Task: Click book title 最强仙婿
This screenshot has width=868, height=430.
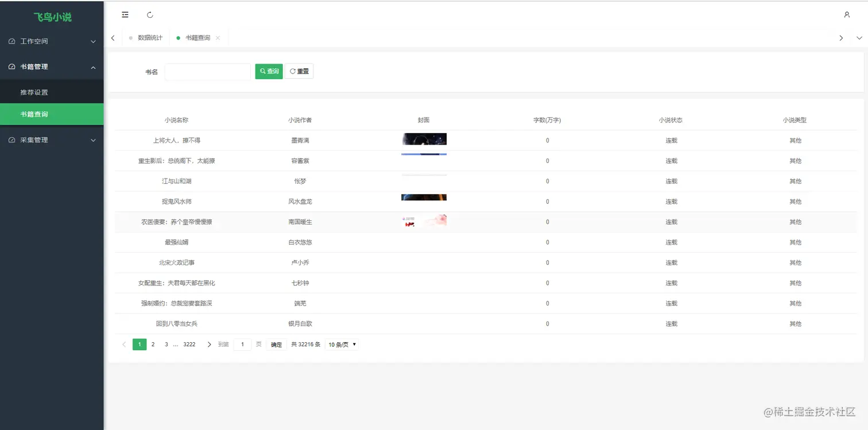Action: 177,242
